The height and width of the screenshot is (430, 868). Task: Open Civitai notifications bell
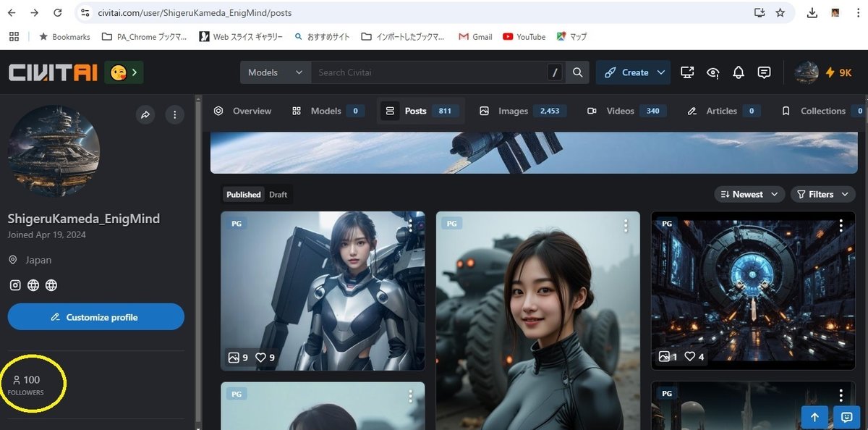[x=738, y=72]
